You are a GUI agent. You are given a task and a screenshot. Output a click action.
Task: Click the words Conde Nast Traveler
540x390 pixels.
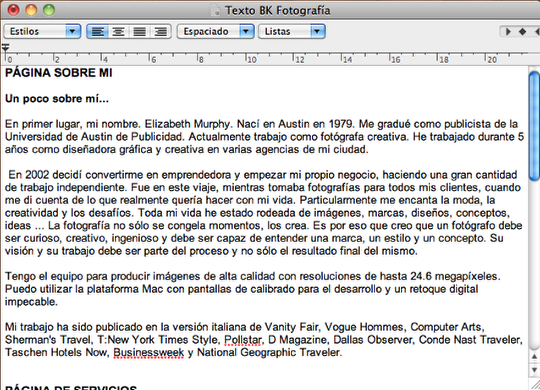tap(470, 340)
